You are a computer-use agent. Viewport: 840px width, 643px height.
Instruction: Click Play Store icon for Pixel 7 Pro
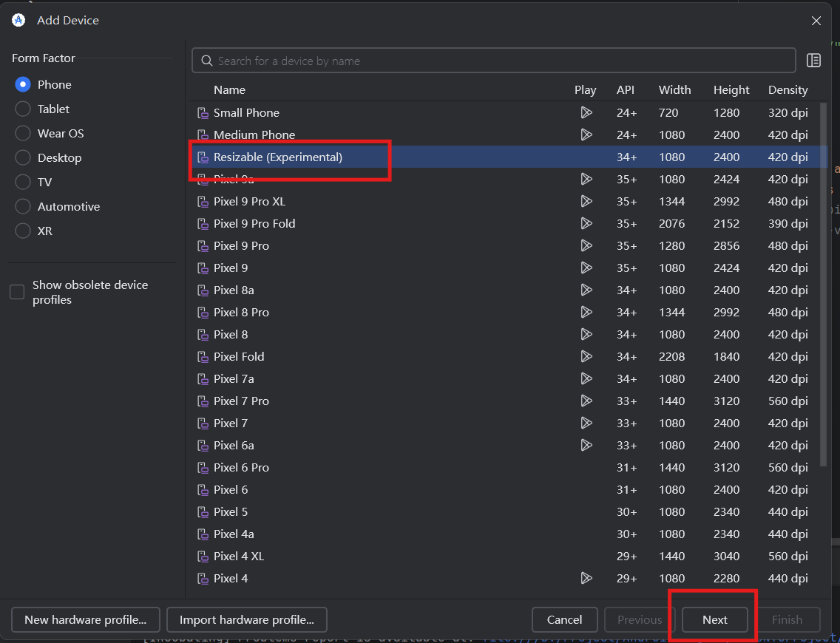(x=586, y=401)
